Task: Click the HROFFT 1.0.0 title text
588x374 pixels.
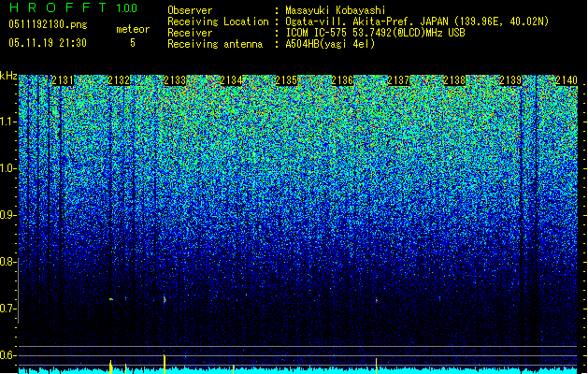Action: [73, 7]
